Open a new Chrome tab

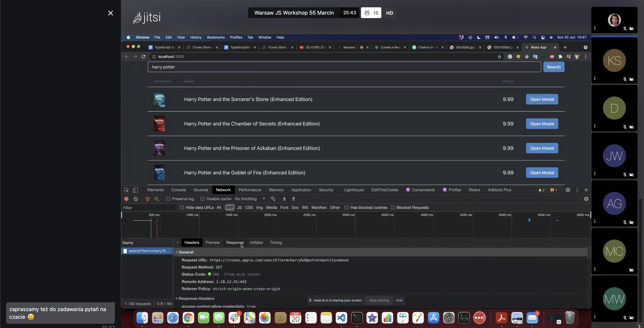click(565, 47)
